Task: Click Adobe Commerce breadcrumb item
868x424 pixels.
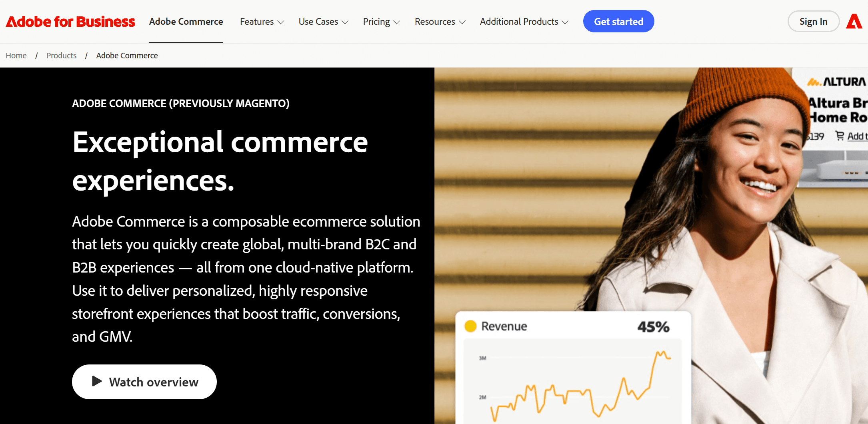Action: point(127,56)
